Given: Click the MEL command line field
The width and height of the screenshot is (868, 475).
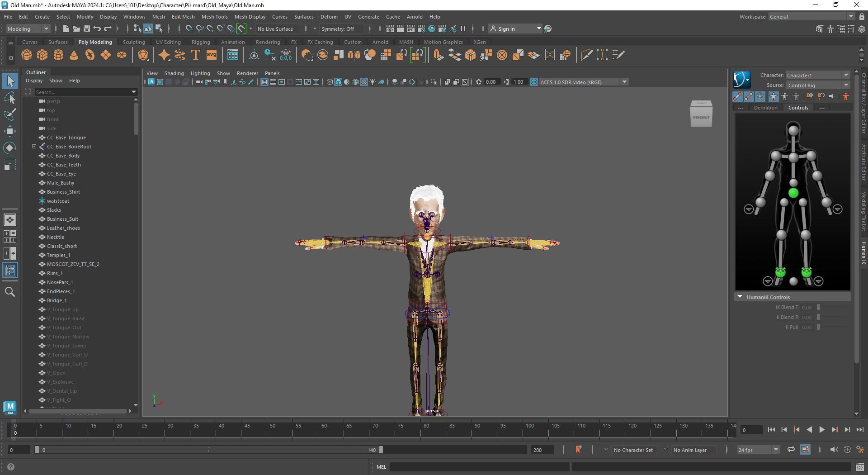Looking at the screenshot, I should 479,467.
